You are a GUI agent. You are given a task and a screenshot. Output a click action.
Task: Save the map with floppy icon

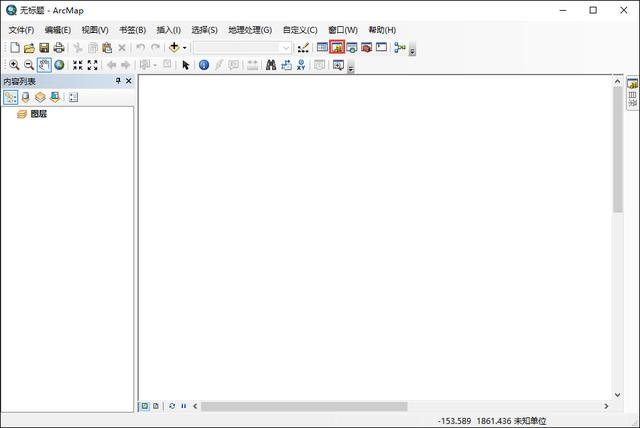pyautogui.click(x=44, y=48)
